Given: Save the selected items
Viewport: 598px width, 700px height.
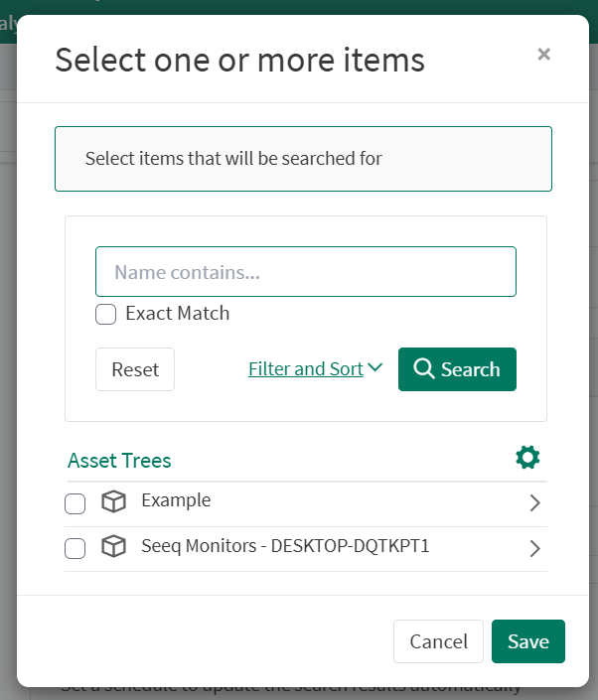Looking at the screenshot, I should coord(527,641).
